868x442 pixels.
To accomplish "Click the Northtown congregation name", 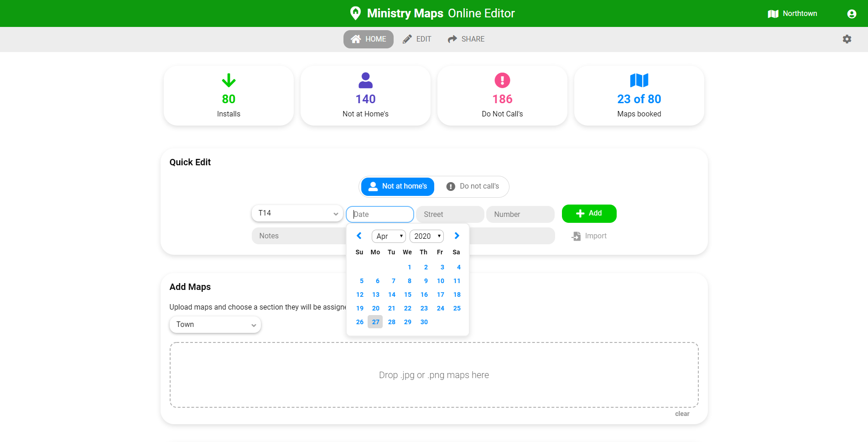I will 800,14.
